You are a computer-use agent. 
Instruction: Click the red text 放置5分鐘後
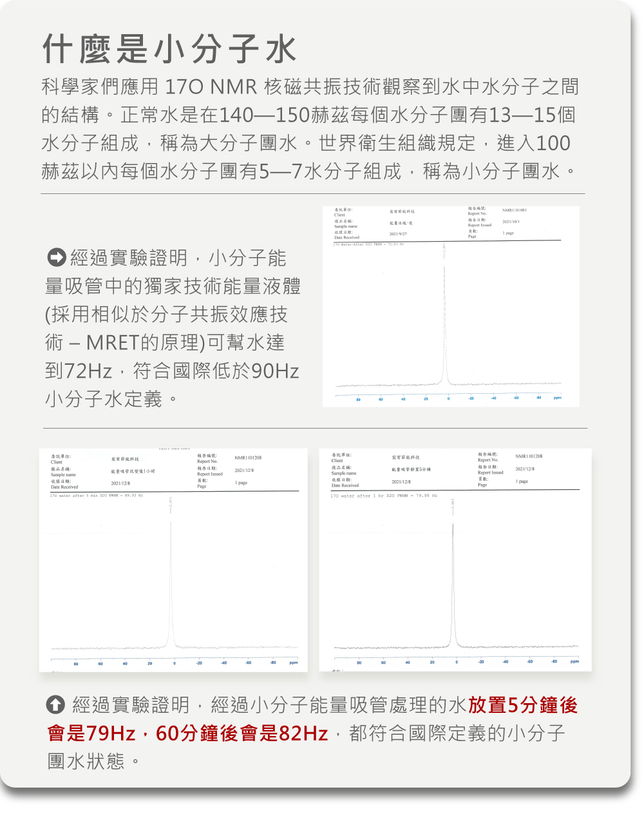pyautogui.click(x=523, y=705)
